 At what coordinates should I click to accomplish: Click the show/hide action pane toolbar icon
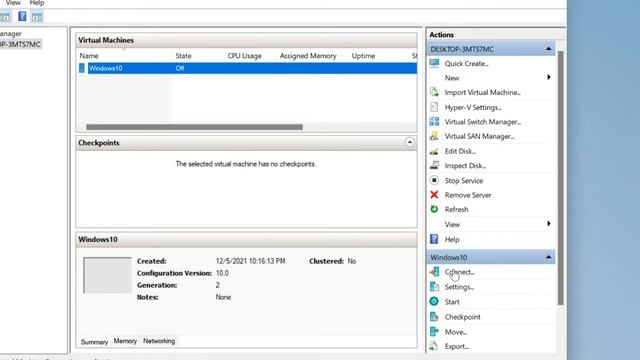tap(37, 17)
